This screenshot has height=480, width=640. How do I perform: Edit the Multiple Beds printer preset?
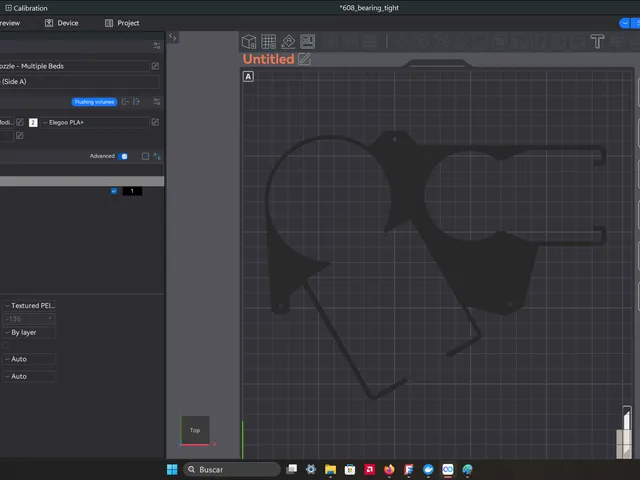[x=155, y=66]
